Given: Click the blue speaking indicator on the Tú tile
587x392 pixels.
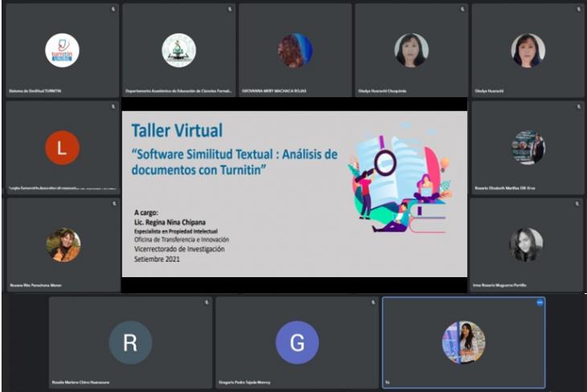Looking at the screenshot, I should (540, 303).
